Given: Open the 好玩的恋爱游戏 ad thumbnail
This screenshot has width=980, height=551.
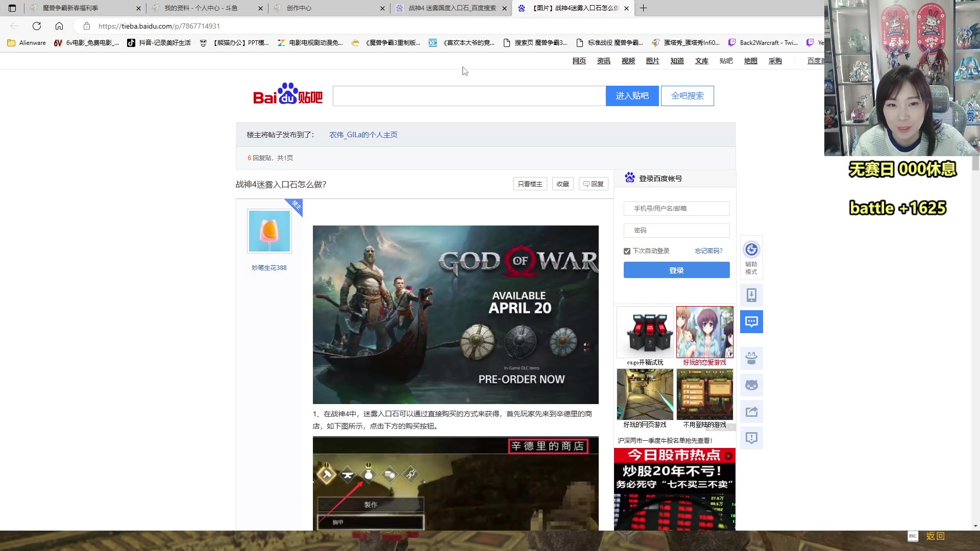Looking at the screenshot, I should coord(704,333).
